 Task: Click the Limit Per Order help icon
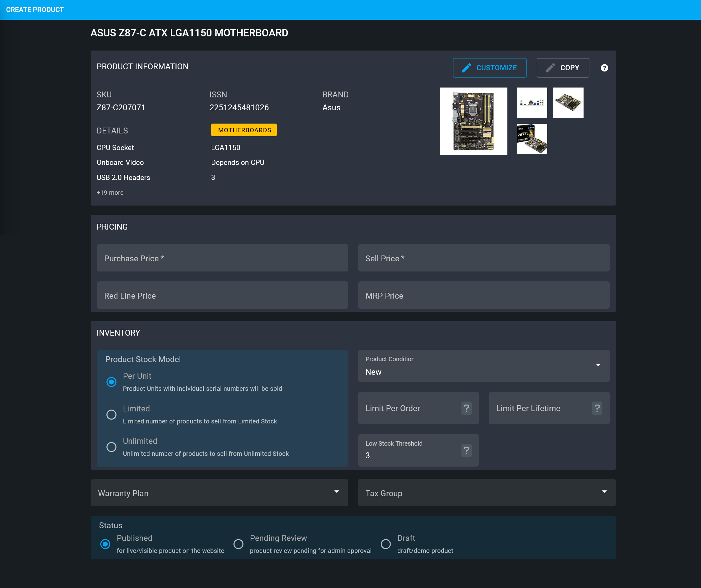(466, 408)
